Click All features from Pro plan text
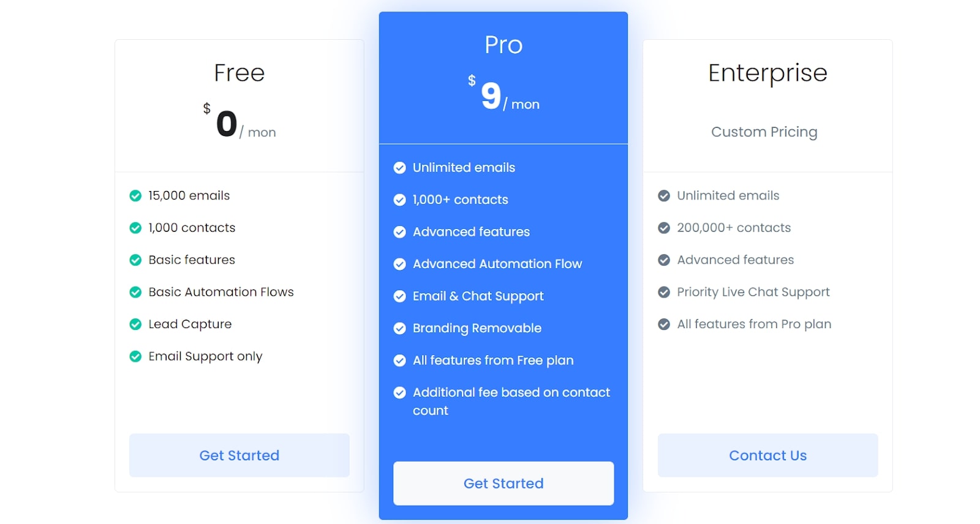Screen dimensions: 980x524 coord(753,324)
